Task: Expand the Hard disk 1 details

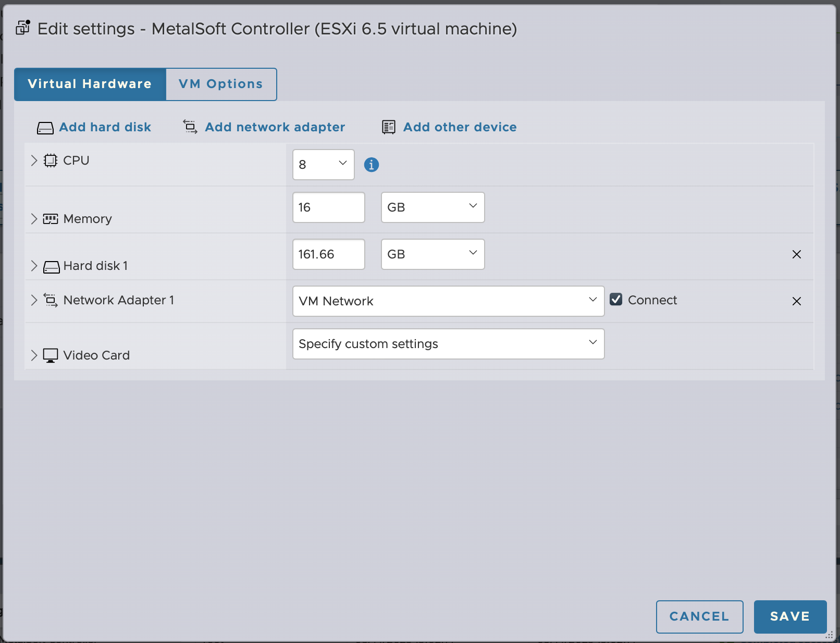Action: point(34,266)
